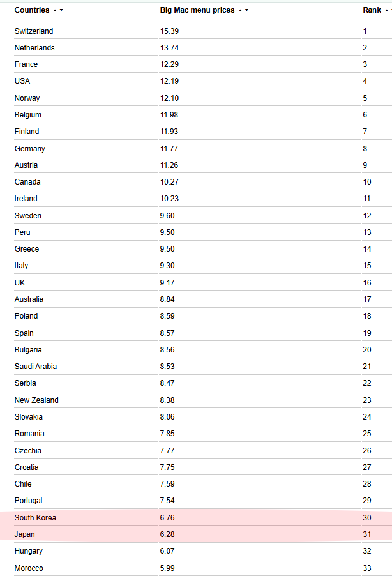Select Hungary's 6.07 price cell
392x576 pixels.
point(167,551)
